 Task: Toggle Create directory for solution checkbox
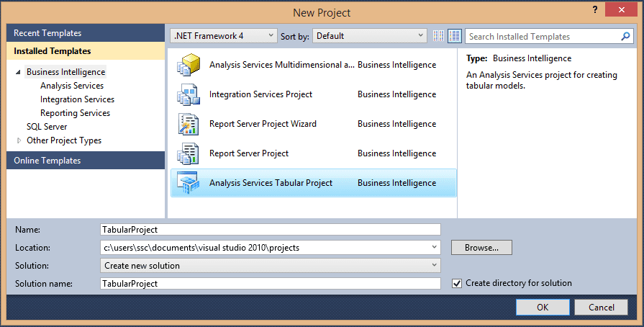[457, 283]
